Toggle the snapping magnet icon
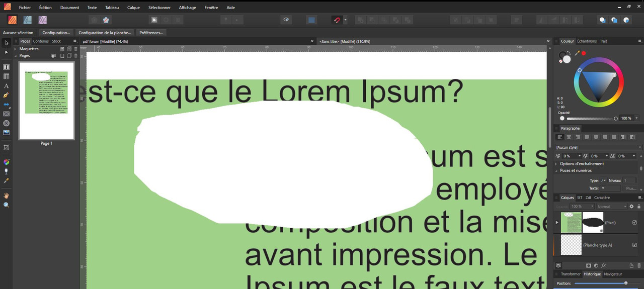The width and height of the screenshot is (644, 289). [337, 20]
